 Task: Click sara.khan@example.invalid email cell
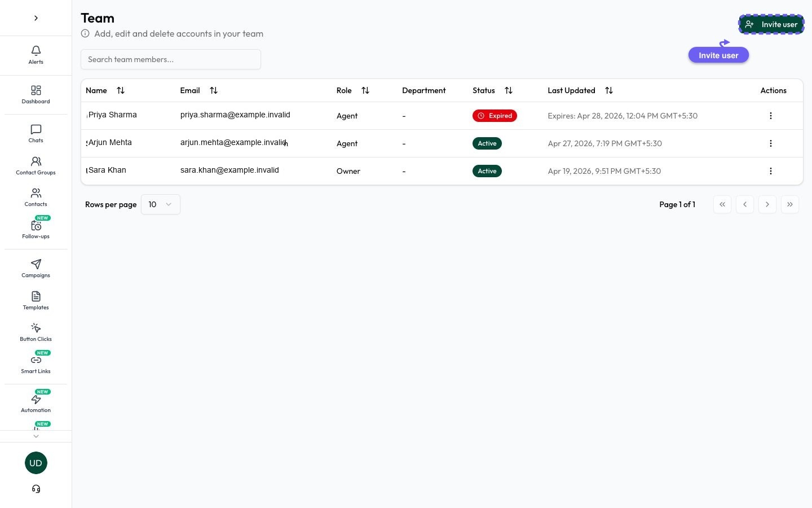point(230,170)
